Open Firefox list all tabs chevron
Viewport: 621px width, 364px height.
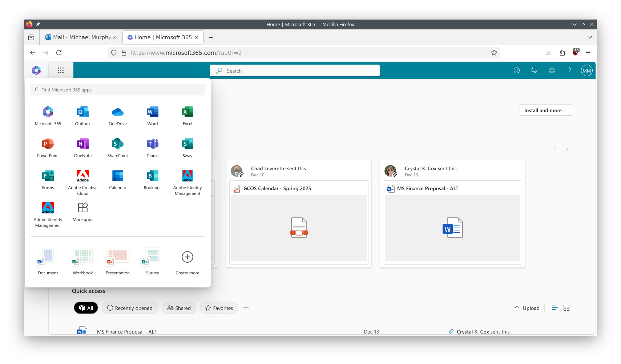[590, 37]
